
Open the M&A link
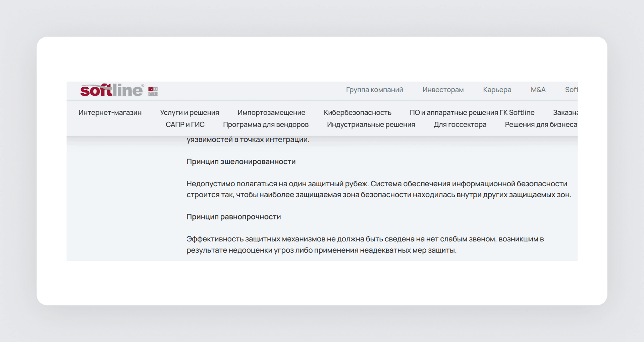(x=538, y=90)
